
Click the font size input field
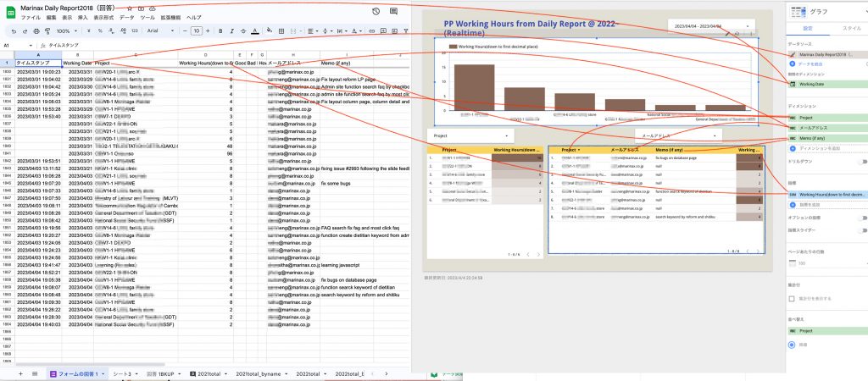(x=196, y=30)
